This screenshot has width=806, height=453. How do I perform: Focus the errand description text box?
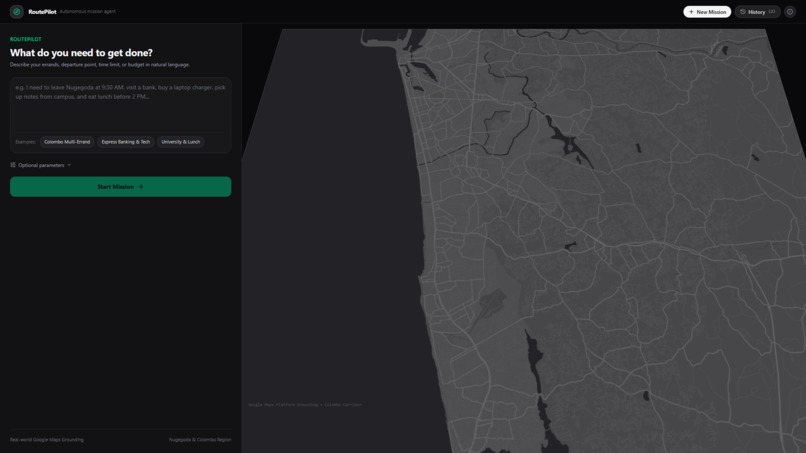(120, 105)
